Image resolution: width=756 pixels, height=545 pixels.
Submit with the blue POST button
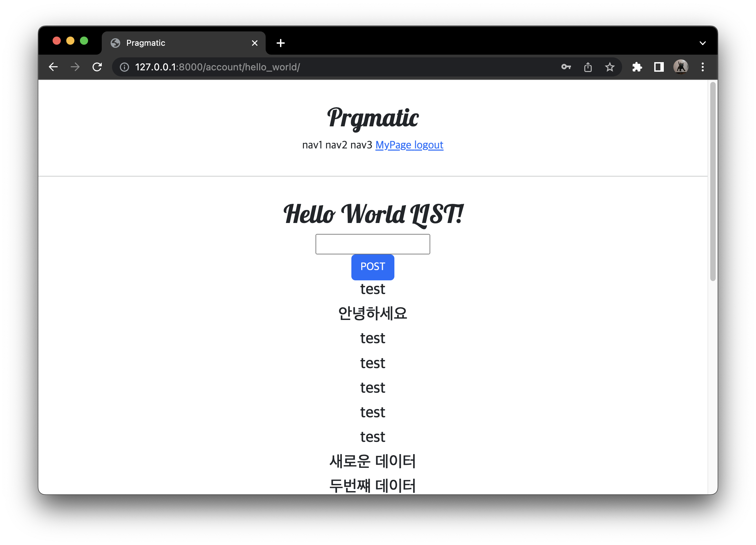point(373,267)
